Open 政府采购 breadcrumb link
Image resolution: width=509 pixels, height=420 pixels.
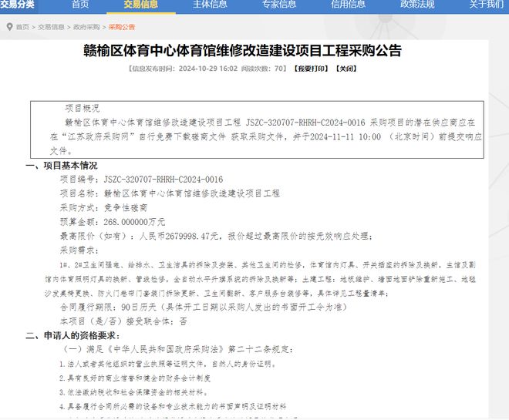86,27
